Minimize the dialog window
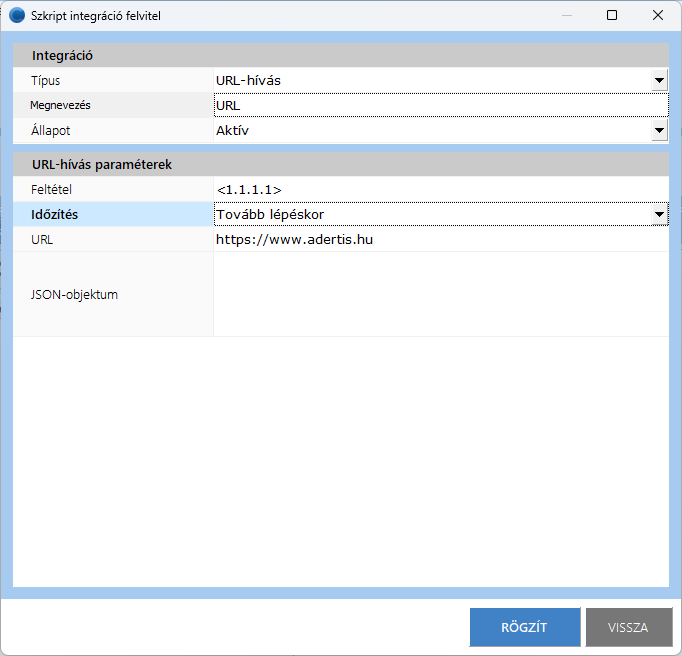This screenshot has width=682, height=656. coord(566,15)
